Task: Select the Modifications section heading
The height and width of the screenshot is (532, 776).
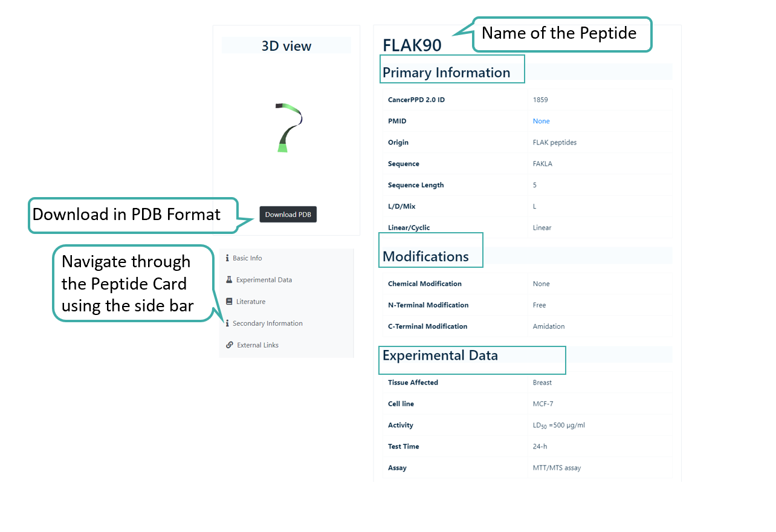Action: pyautogui.click(x=426, y=256)
